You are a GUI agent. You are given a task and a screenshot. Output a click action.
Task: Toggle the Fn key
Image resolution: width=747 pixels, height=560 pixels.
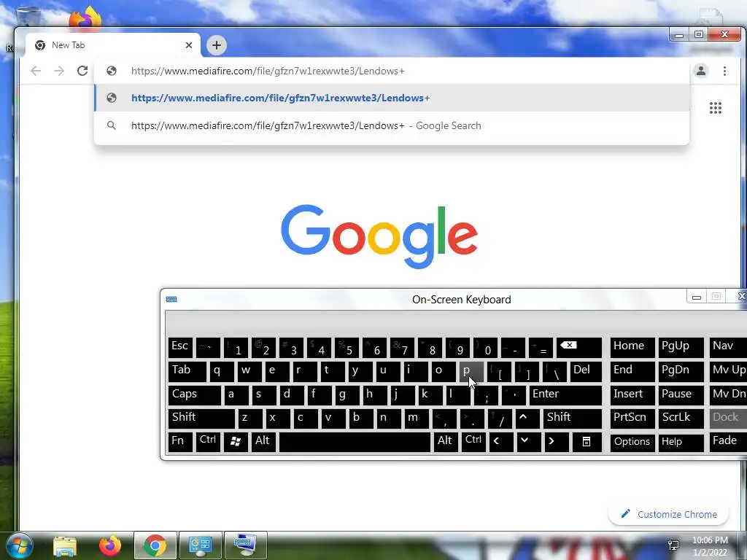click(180, 442)
